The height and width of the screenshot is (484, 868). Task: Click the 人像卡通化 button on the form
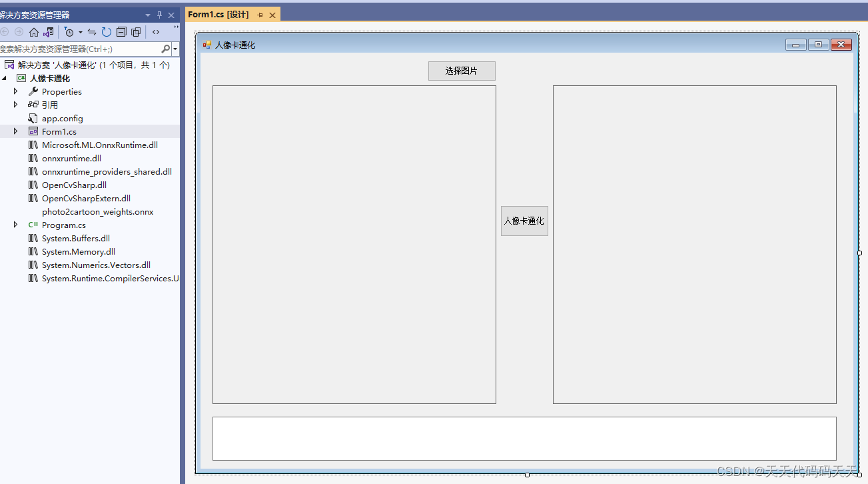[x=524, y=221]
